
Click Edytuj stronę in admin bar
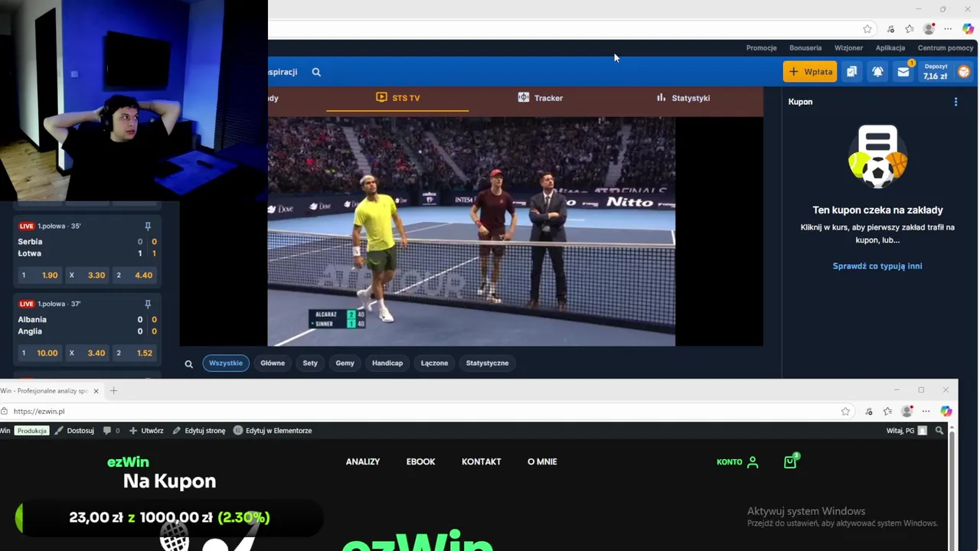pos(199,431)
